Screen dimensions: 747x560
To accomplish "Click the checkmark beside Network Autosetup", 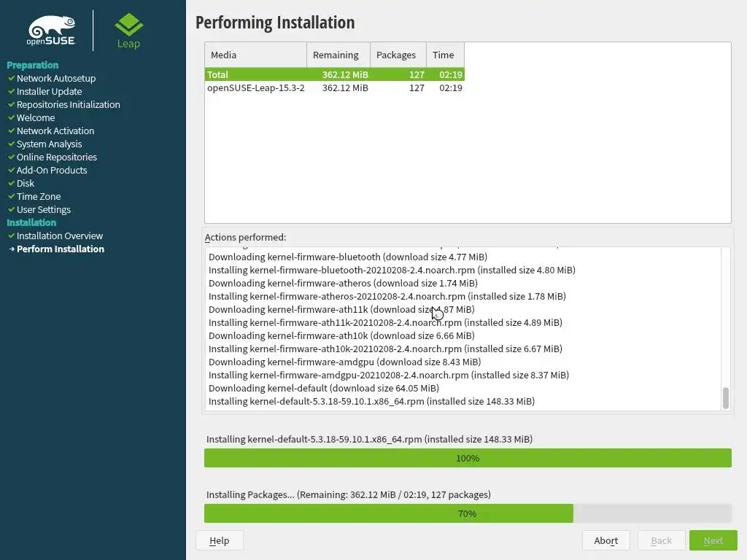I will pos(12,78).
